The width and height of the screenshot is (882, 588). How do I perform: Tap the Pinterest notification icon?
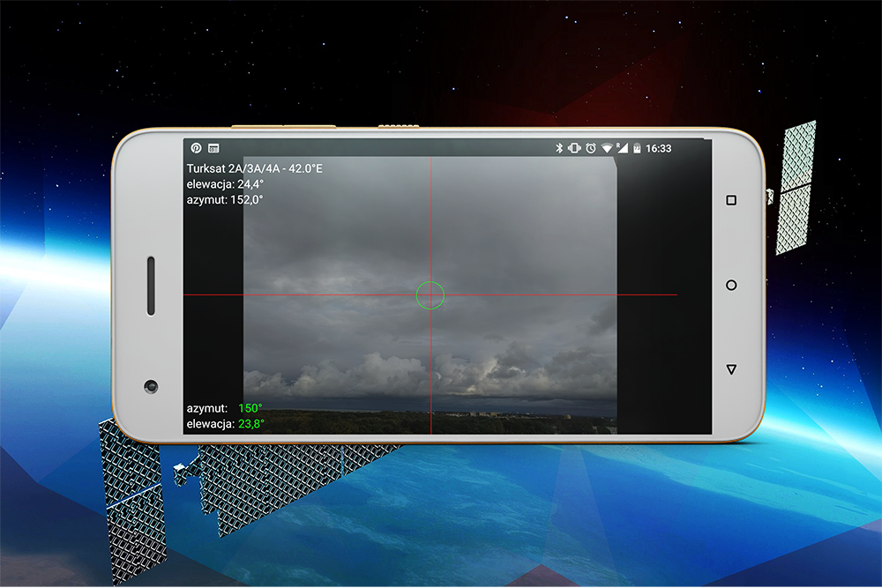coord(196,148)
